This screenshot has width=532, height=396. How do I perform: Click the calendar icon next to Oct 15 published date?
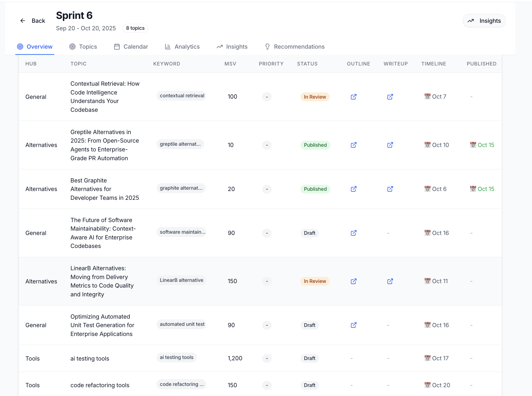(x=473, y=145)
